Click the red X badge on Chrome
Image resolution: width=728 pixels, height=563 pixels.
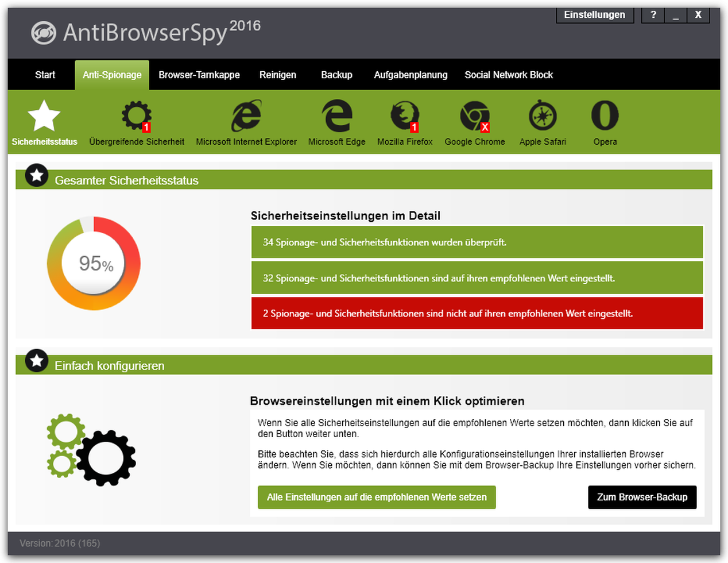485,128
